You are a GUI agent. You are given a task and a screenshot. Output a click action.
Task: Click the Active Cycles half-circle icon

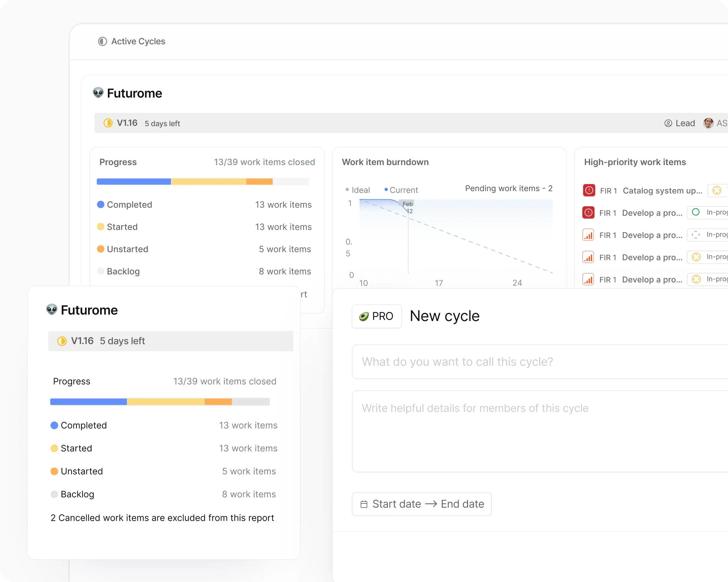tap(102, 41)
